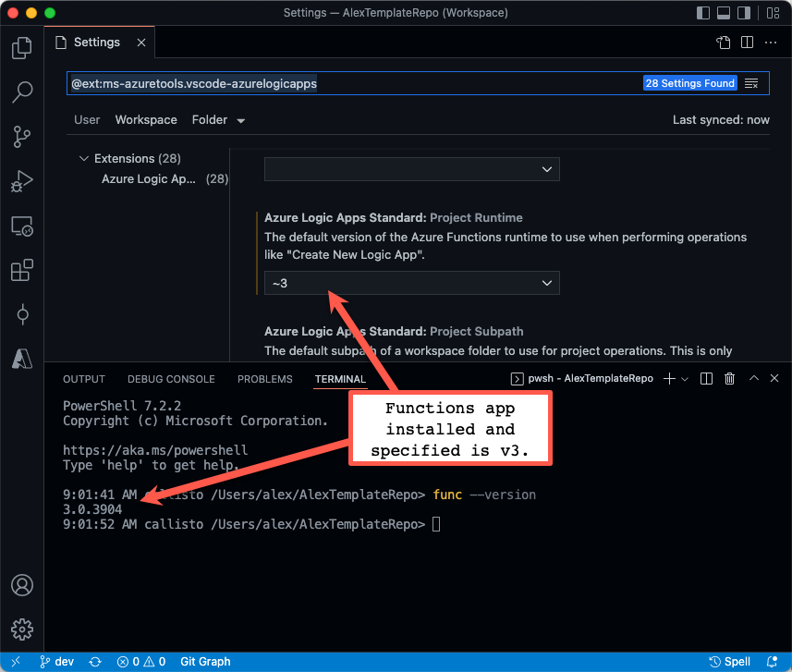The width and height of the screenshot is (792, 672).
Task: Open notifications bell in status bar
Action: [772, 662]
